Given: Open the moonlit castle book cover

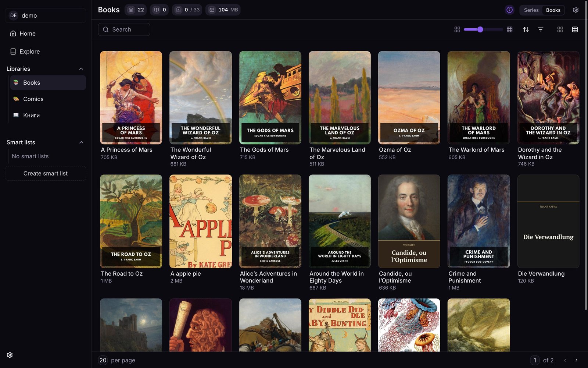Looking at the screenshot, I should pyautogui.click(x=131, y=325).
